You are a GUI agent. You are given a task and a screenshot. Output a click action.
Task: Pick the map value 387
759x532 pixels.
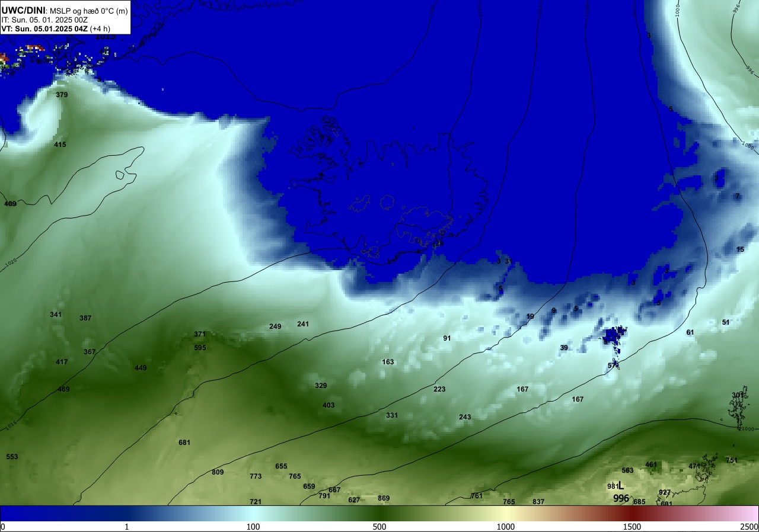coord(85,318)
